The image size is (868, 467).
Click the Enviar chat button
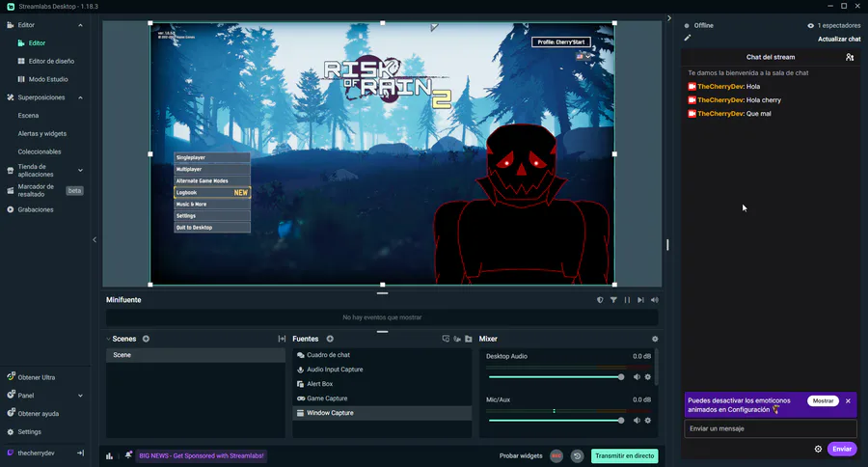842,449
